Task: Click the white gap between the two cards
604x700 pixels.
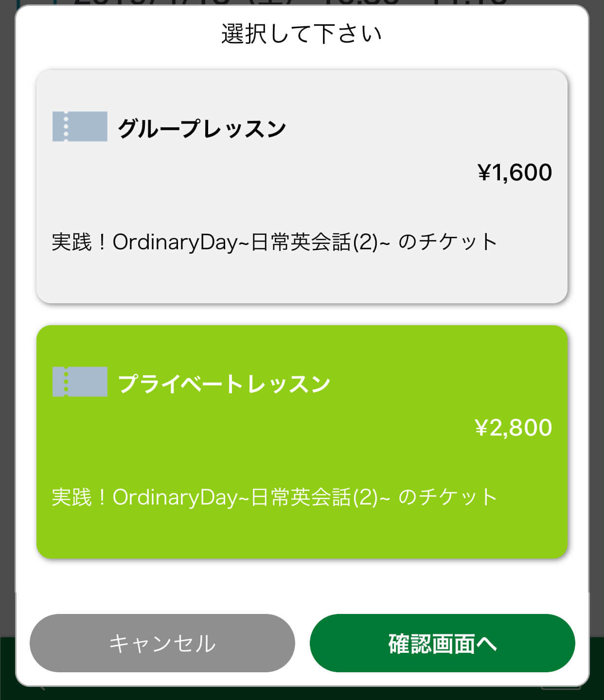Action: click(x=302, y=315)
